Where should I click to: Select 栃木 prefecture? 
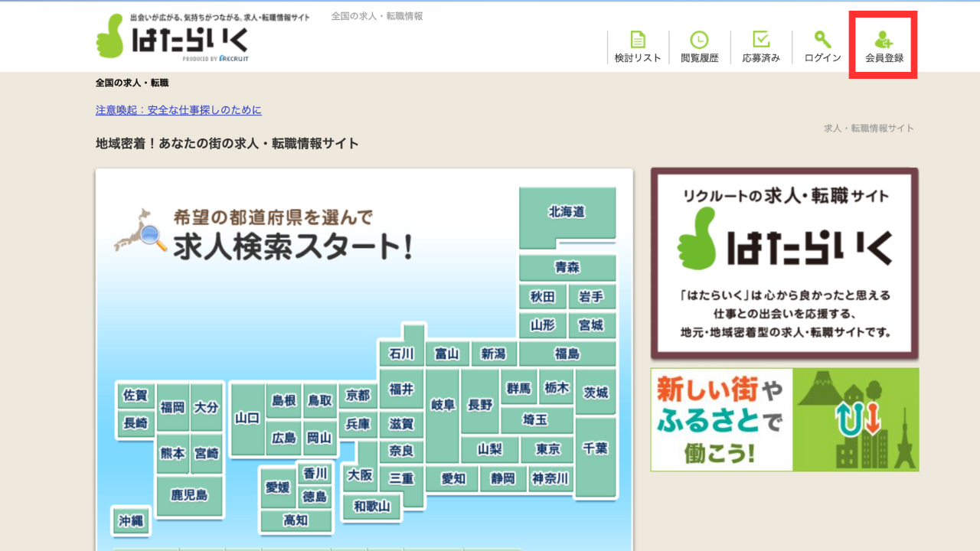557,388
